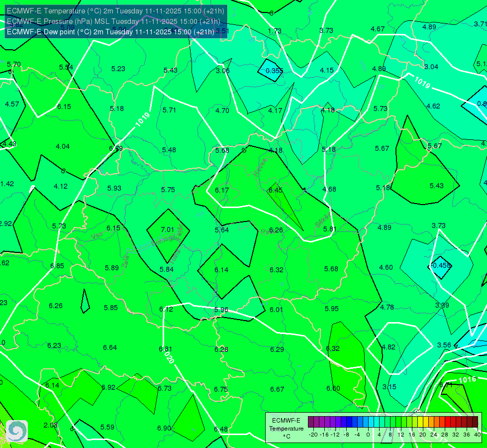Image resolution: width=487 pixels, height=448 pixels.
Task: Click the 6.60 temperature value
Action: click(x=333, y=388)
